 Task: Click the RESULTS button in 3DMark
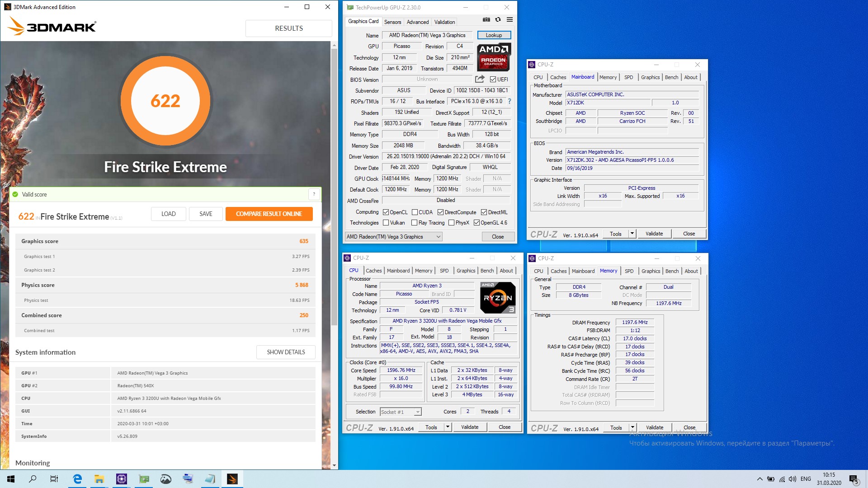point(289,28)
